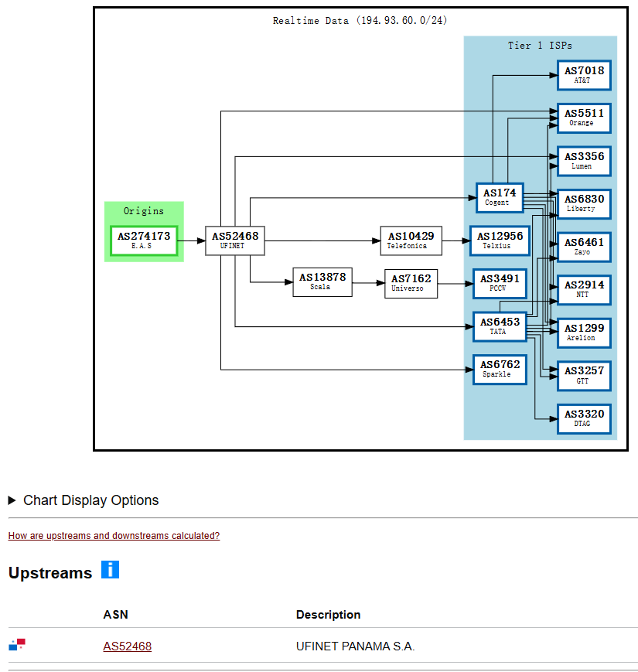Select the AS12956 Telxius node

click(500, 240)
